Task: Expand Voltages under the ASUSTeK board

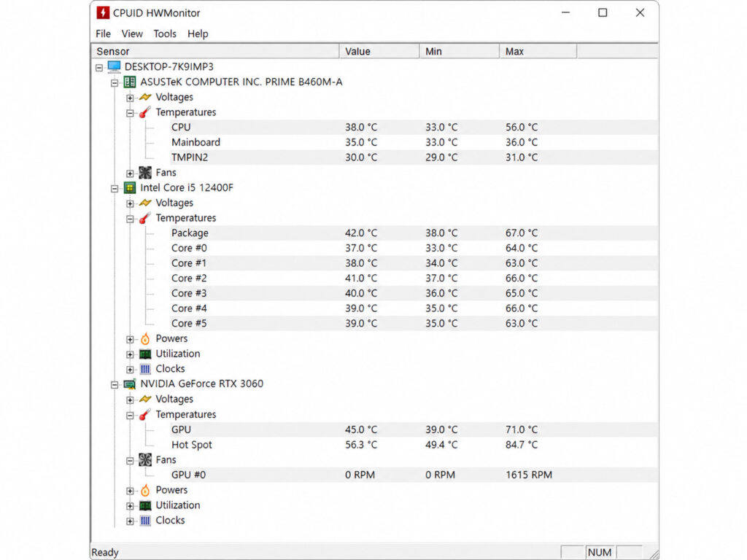Action: coord(130,98)
